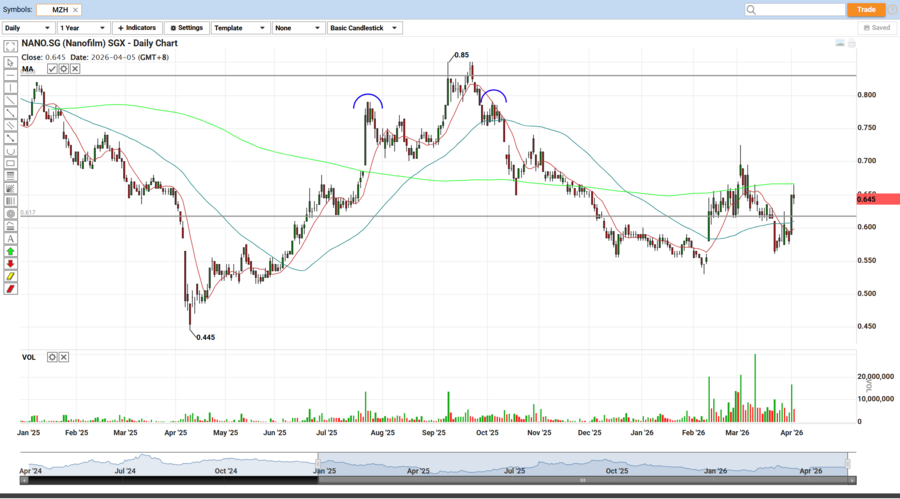Open the Daily interval dropdown
Image resolution: width=900 pixels, height=499 pixels.
tap(27, 28)
